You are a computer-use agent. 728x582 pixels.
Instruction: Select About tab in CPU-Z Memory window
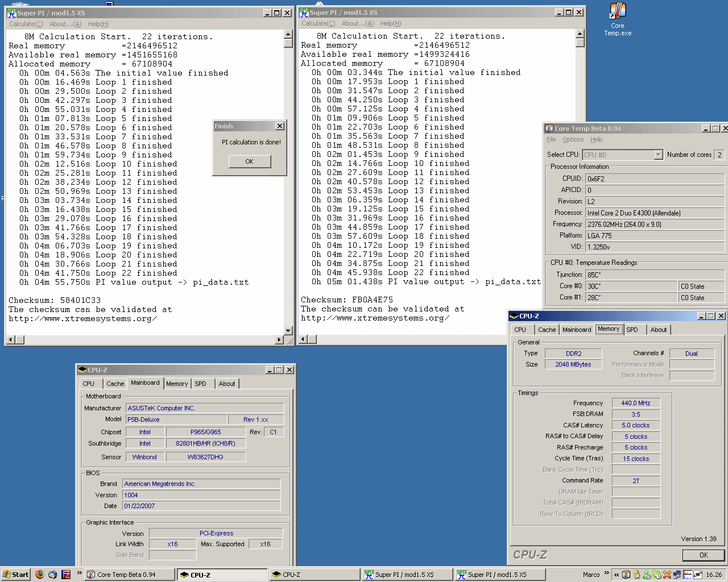(x=659, y=330)
